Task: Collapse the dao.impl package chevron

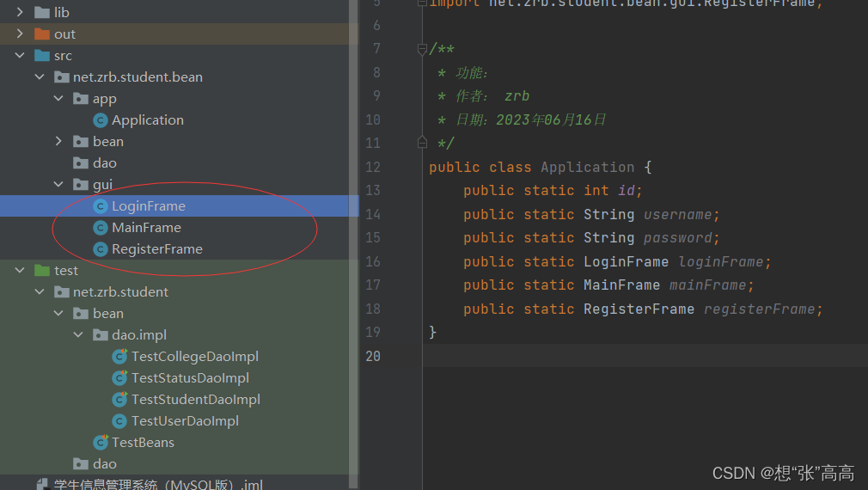Action: 78,334
